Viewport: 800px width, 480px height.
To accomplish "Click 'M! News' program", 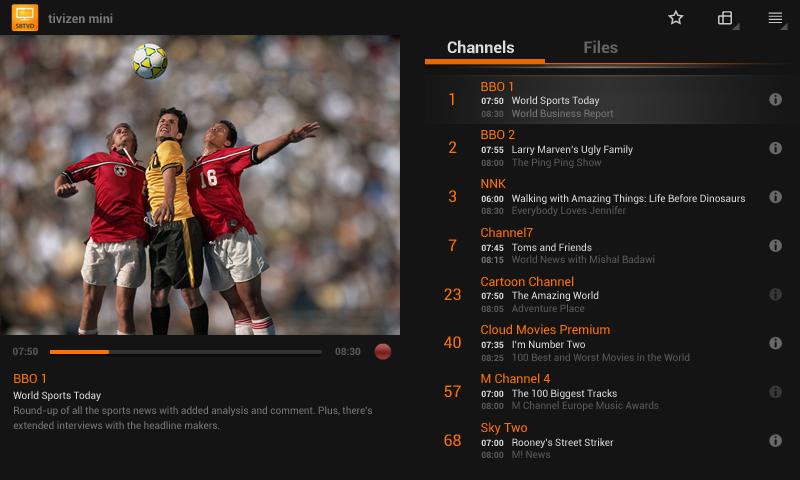I will 531,454.
